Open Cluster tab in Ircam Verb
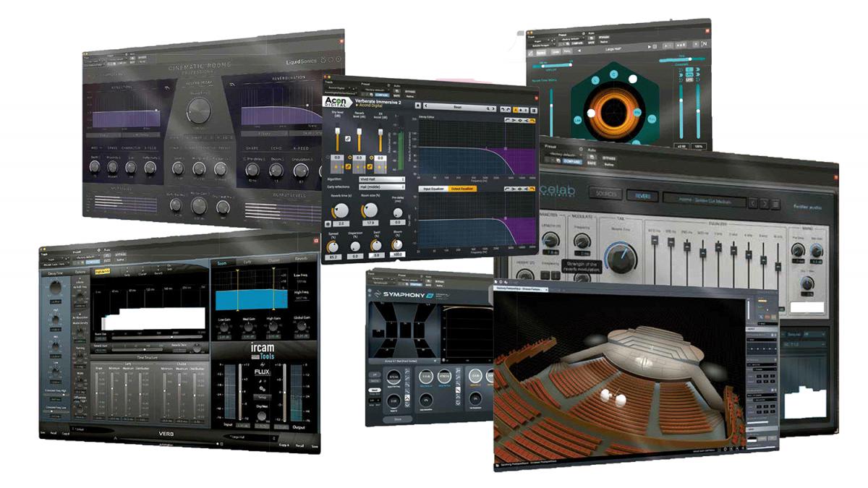 (273, 260)
